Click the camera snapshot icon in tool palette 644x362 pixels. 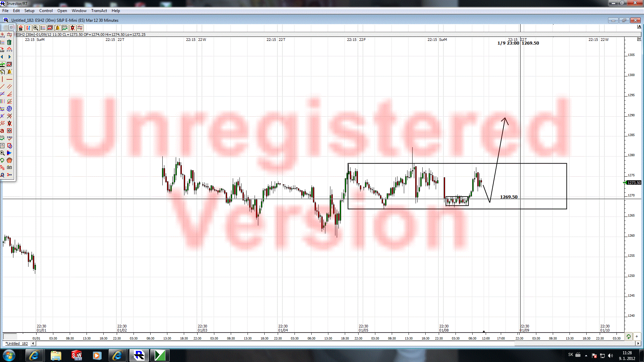(x=9, y=167)
